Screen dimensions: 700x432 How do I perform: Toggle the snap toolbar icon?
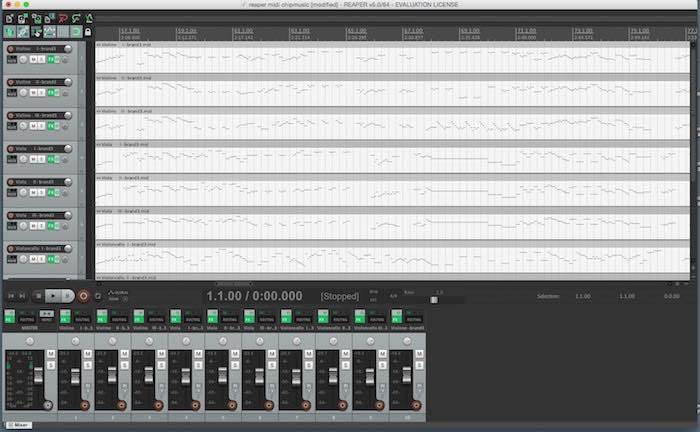[x=76, y=32]
